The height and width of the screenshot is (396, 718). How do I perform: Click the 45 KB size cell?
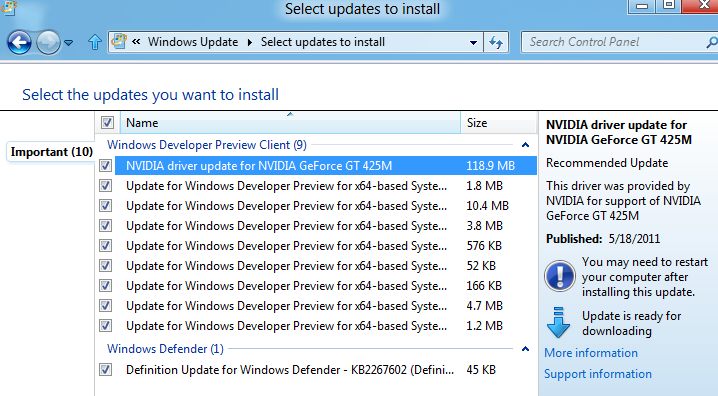click(481, 369)
